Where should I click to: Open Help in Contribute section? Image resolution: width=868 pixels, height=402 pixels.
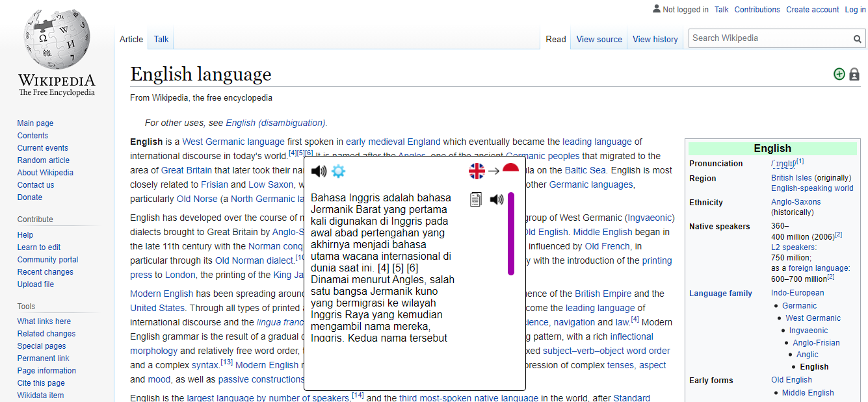(25, 235)
